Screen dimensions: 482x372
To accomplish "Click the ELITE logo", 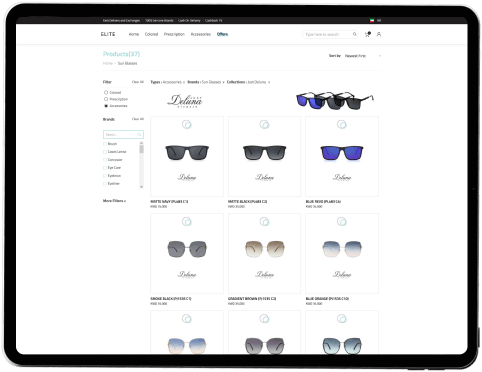I will pos(108,34).
